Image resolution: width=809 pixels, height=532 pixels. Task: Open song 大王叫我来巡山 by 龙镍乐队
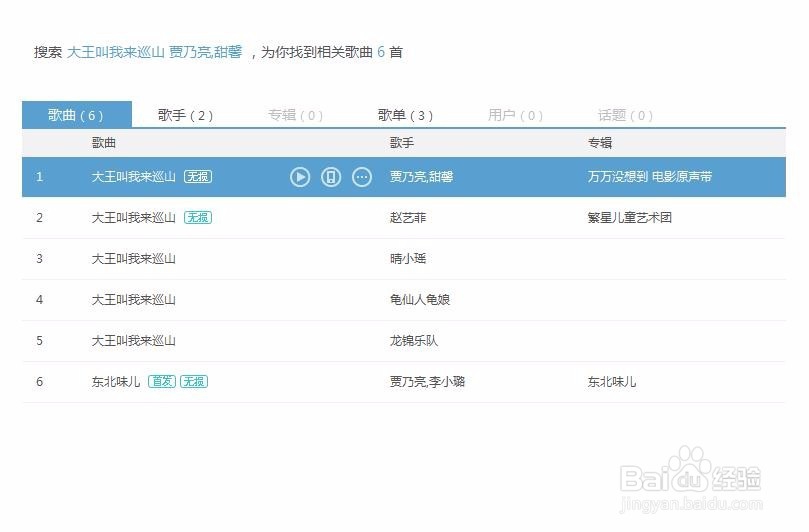click(x=134, y=341)
